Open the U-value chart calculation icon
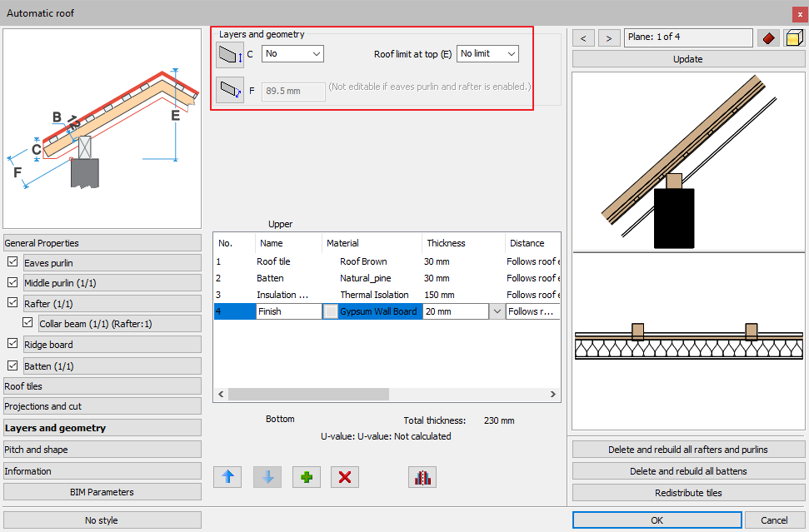809x532 pixels. [422, 477]
